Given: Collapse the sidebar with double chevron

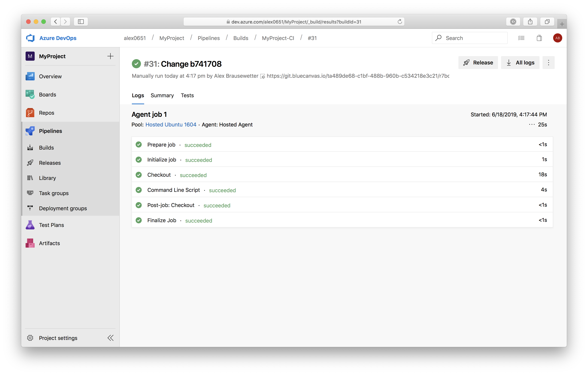Looking at the screenshot, I should pos(110,338).
